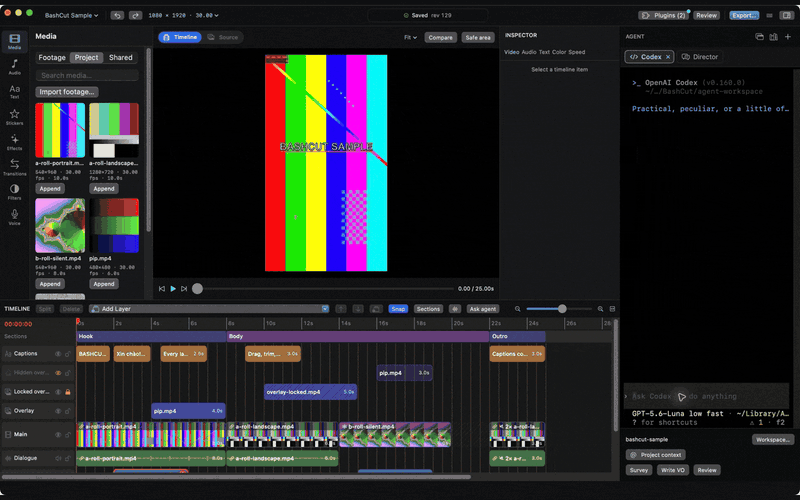Click the timeline zoom slider knob
Image resolution: width=800 pixels, height=500 pixels.
point(562,309)
